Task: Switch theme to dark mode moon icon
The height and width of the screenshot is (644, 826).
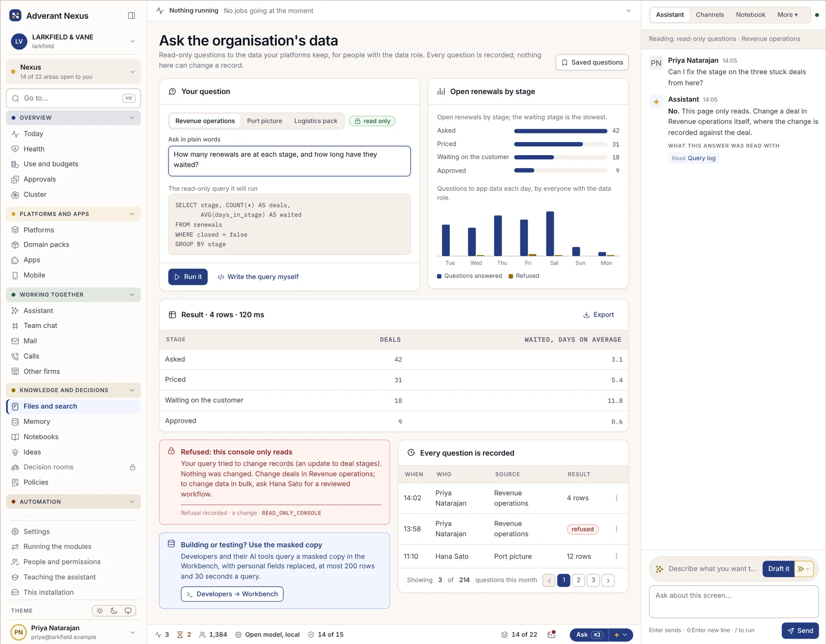Action: [114, 611]
